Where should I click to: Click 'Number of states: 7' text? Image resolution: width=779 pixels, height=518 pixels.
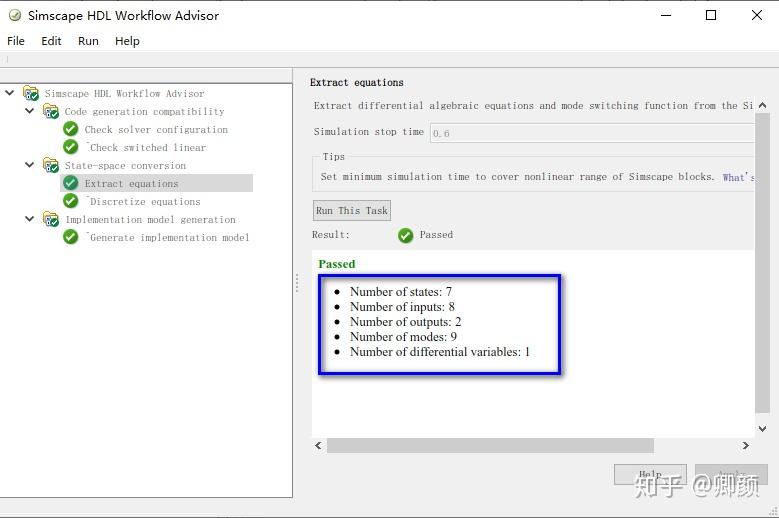click(x=401, y=292)
